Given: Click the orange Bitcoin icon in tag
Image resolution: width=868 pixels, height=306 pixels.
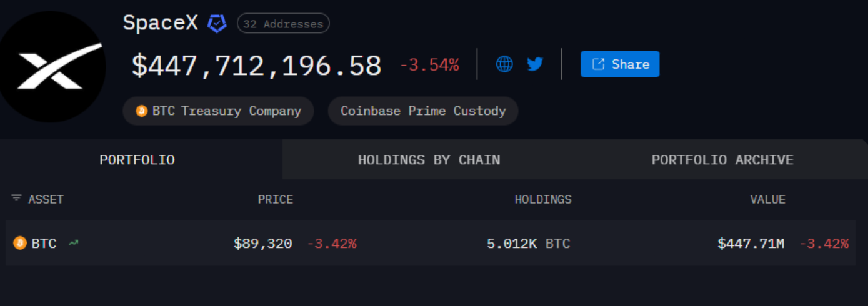Looking at the screenshot, I should click(x=142, y=111).
